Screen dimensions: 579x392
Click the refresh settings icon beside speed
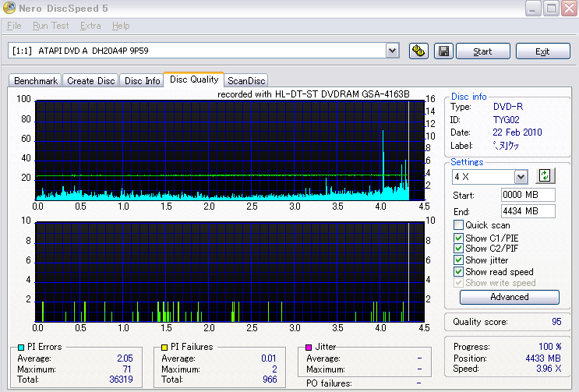[545, 175]
